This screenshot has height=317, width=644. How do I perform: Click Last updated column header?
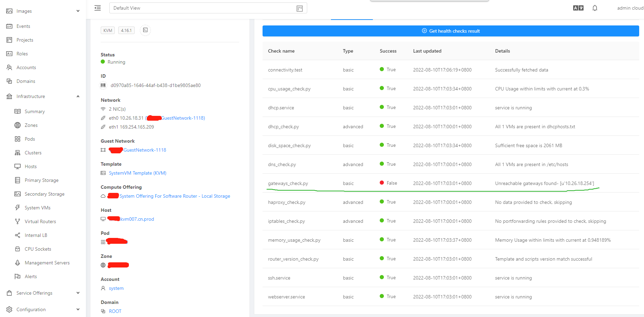coord(427,51)
